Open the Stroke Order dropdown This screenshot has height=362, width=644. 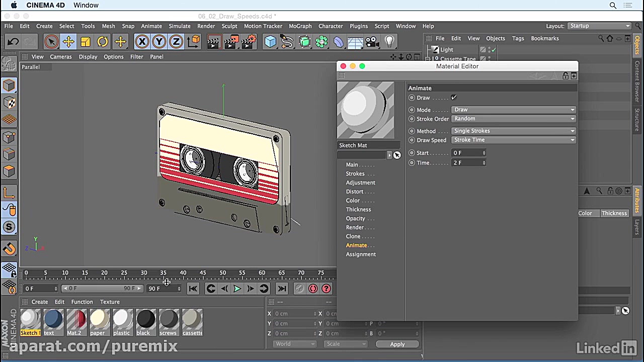click(x=513, y=119)
